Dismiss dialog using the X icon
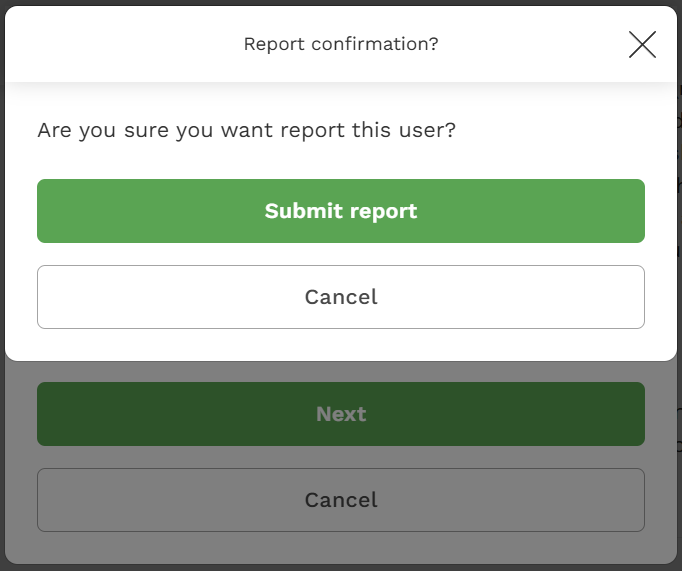 click(642, 44)
